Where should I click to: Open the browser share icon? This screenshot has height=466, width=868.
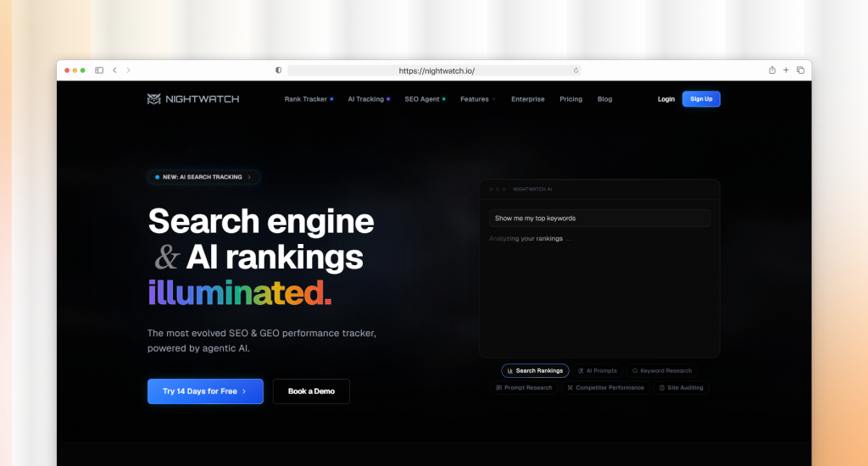(x=771, y=69)
